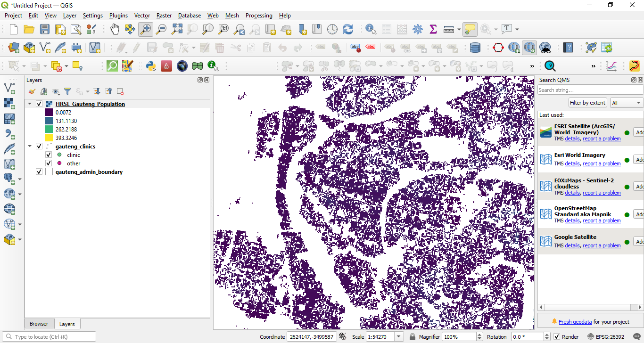Expand hidden toolbar items chevron before QMS icon
Viewport: 644px width, 343px height.
(532, 66)
